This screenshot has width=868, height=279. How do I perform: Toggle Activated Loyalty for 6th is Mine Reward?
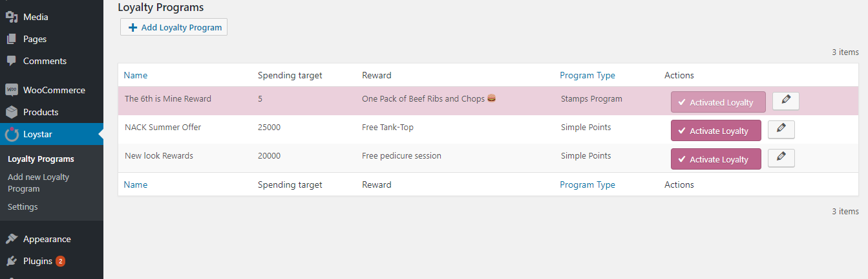pyautogui.click(x=717, y=102)
